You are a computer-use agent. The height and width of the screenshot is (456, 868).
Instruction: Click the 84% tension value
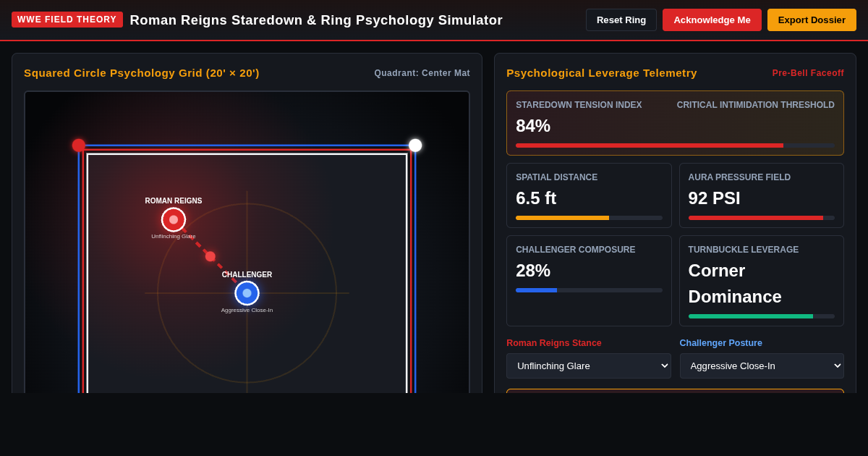533,126
